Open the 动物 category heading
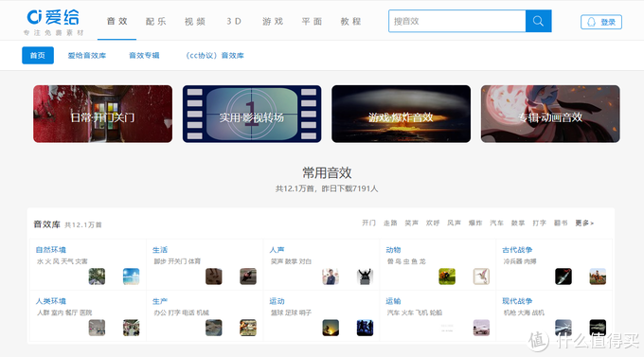Screen dimensions: 644x357 pos(393,250)
